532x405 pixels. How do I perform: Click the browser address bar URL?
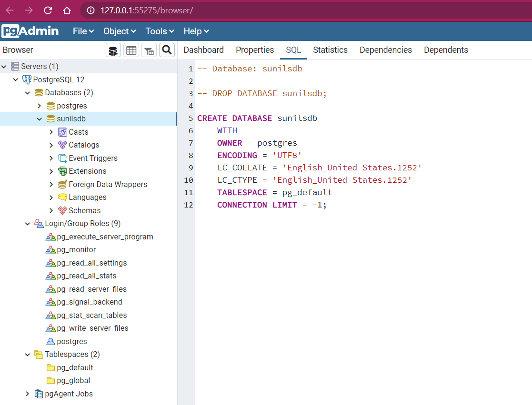click(147, 10)
